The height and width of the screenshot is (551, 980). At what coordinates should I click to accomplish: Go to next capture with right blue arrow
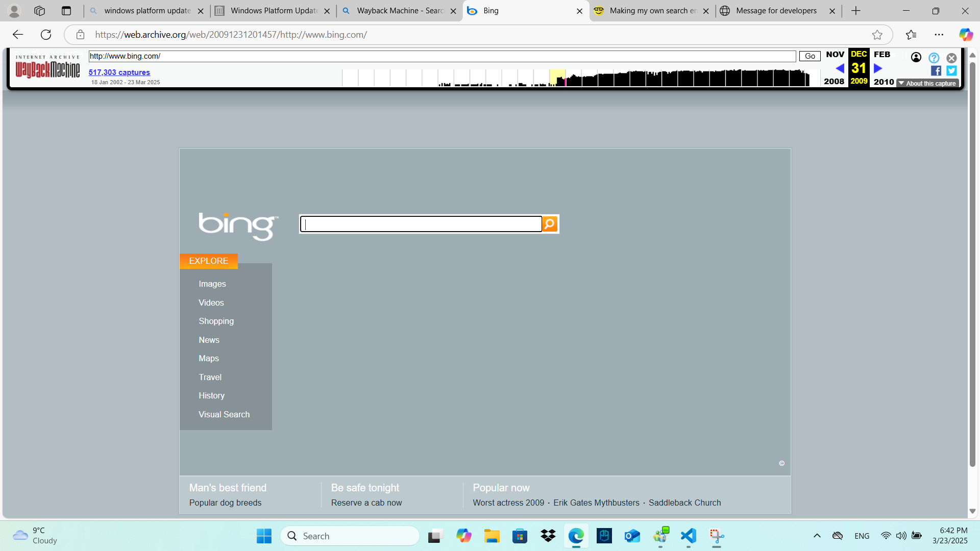[878, 68]
